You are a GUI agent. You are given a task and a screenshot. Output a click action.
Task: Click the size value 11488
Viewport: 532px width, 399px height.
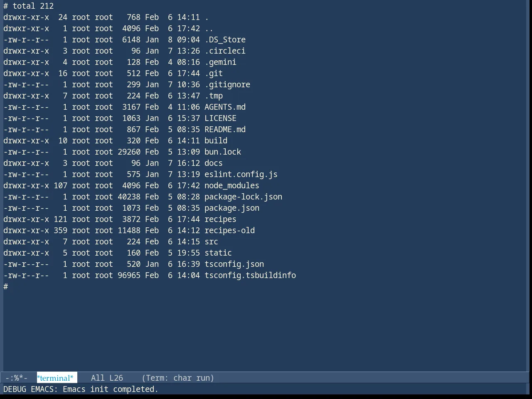click(129, 230)
